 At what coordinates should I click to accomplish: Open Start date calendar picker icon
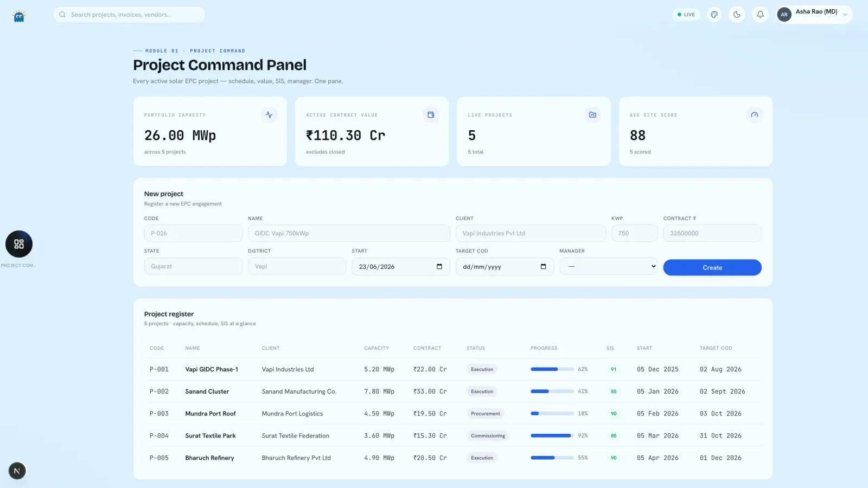(439, 266)
